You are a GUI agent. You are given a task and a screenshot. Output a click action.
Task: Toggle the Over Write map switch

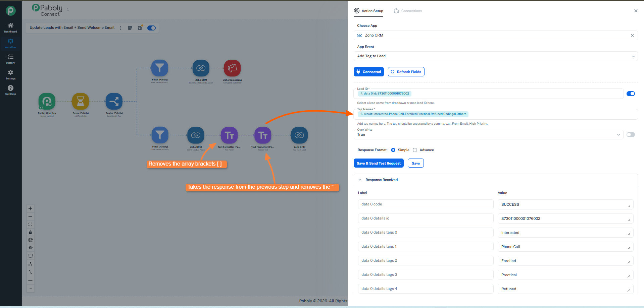[631, 135]
